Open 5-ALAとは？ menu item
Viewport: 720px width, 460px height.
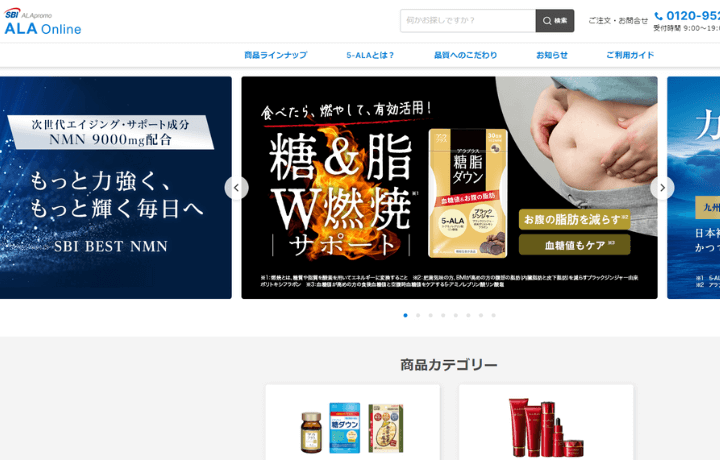coord(370,55)
